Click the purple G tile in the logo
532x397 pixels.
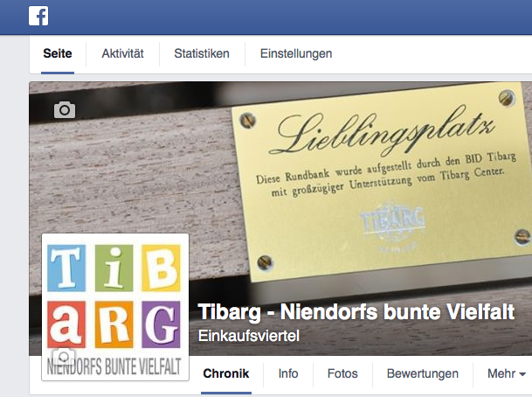pos(161,324)
